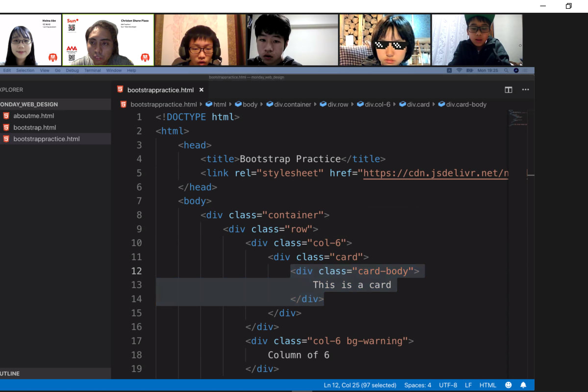Click the HTML5 icon on the editor tab
Screen dimensions: 588x392
tap(120, 90)
